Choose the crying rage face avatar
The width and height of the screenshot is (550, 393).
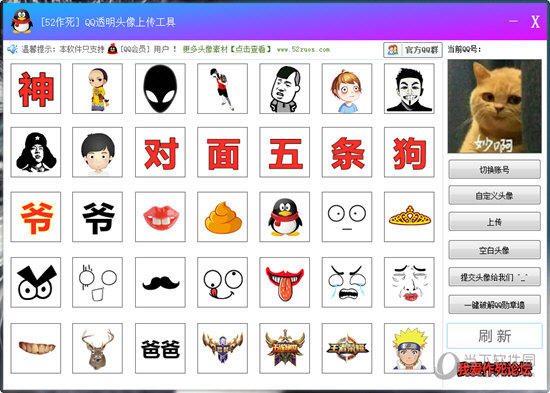tap(347, 282)
